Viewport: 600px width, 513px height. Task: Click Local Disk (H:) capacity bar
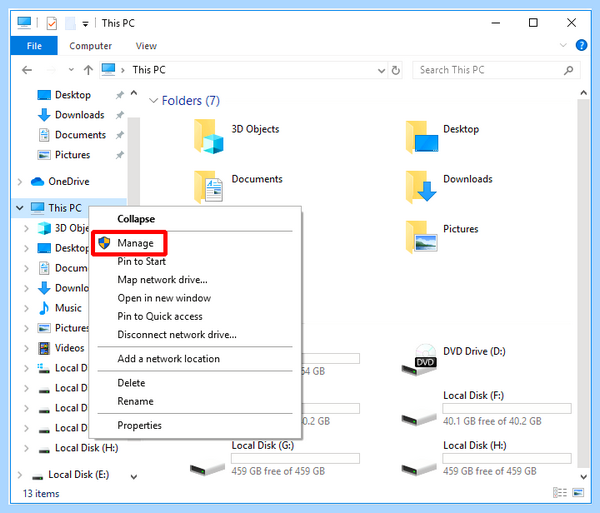[x=507, y=458]
